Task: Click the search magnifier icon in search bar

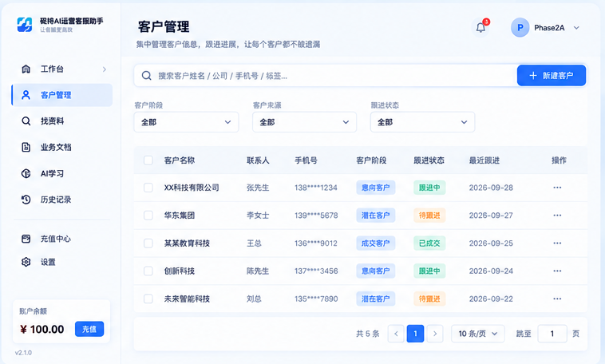Action: click(x=146, y=76)
